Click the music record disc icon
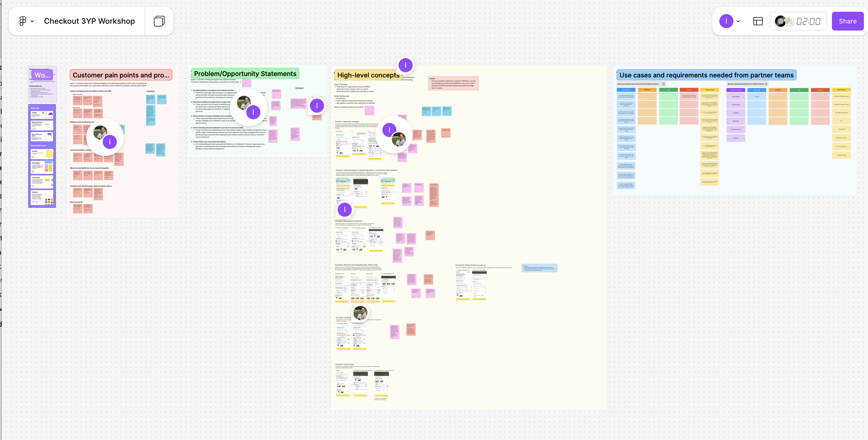 pyautogui.click(x=780, y=21)
